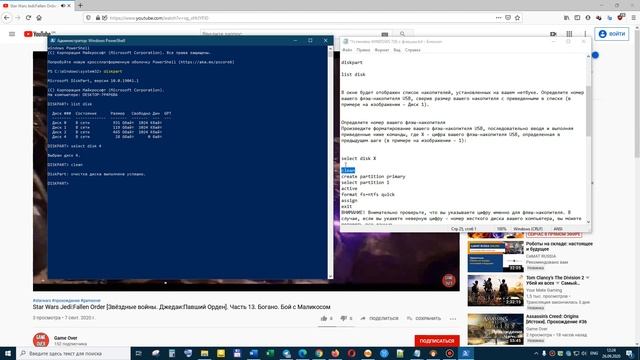Bookmark this page with the star icon
The width and height of the screenshot is (640, 360).
[517, 18]
